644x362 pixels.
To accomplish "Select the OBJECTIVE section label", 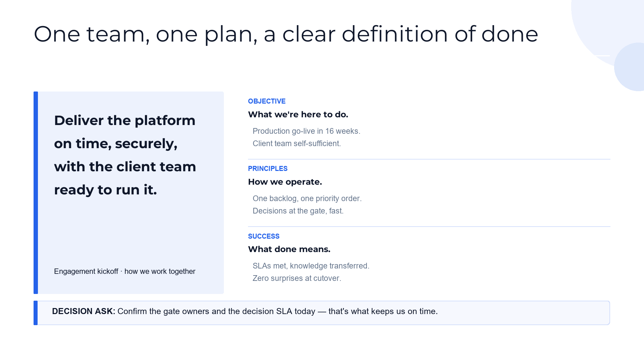I will pos(267,101).
